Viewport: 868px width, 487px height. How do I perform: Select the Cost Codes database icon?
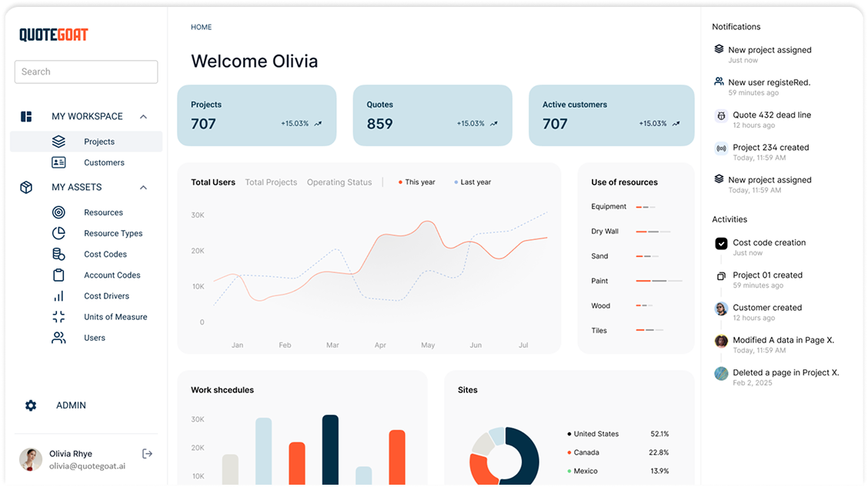[58, 254]
